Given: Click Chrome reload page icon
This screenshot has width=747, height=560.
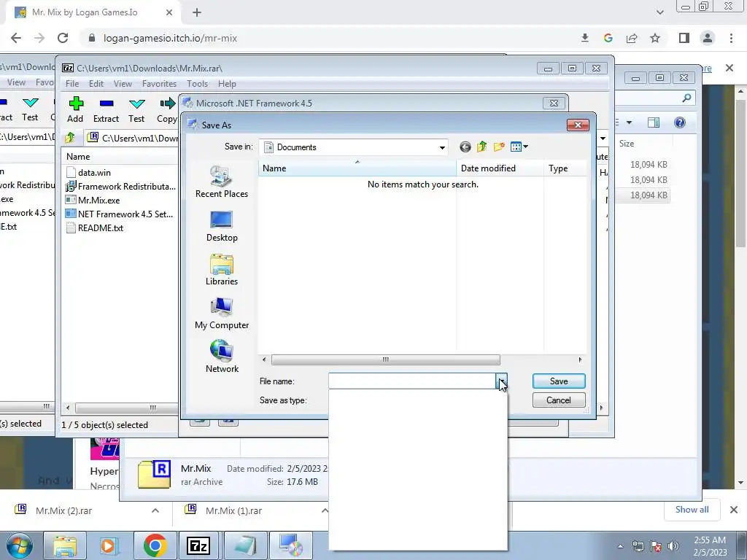Looking at the screenshot, I should click(x=63, y=38).
